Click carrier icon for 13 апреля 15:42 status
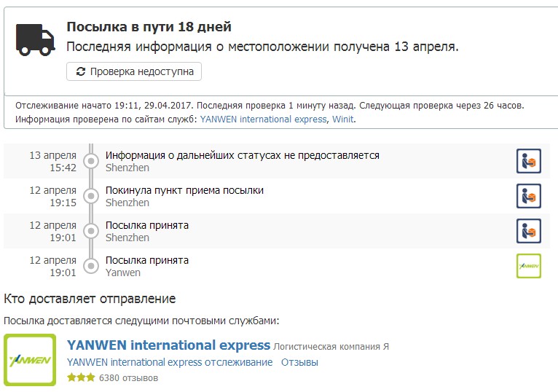This screenshot has height=392, width=558. click(x=528, y=161)
